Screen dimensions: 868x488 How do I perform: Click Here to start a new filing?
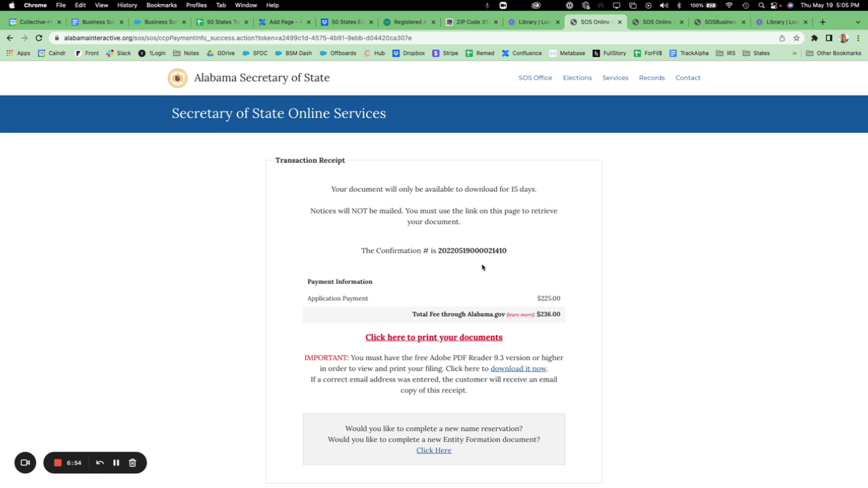pyautogui.click(x=434, y=451)
